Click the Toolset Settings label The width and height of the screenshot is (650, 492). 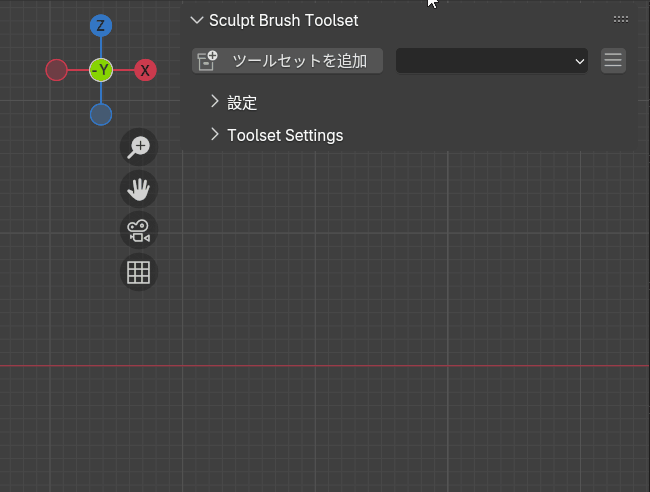coord(285,136)
